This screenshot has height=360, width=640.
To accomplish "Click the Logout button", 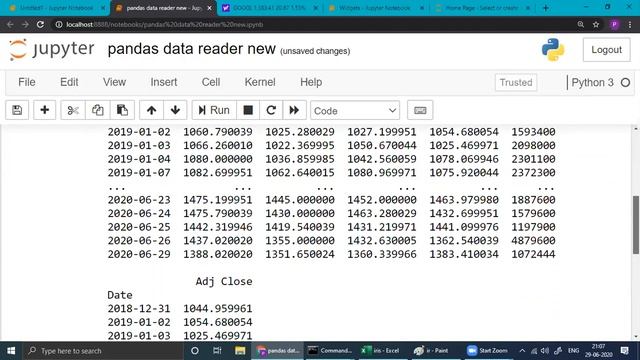I will point(607,50).
